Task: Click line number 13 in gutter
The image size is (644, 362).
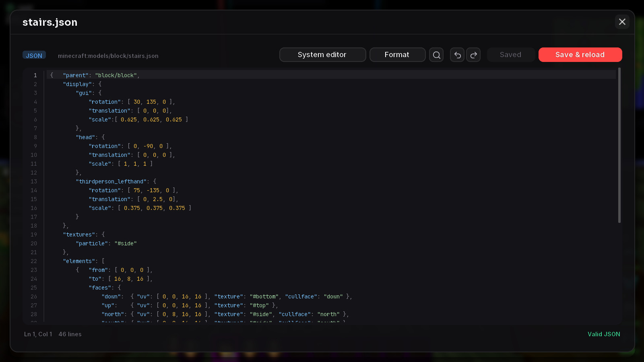Action: pos(34,181)
